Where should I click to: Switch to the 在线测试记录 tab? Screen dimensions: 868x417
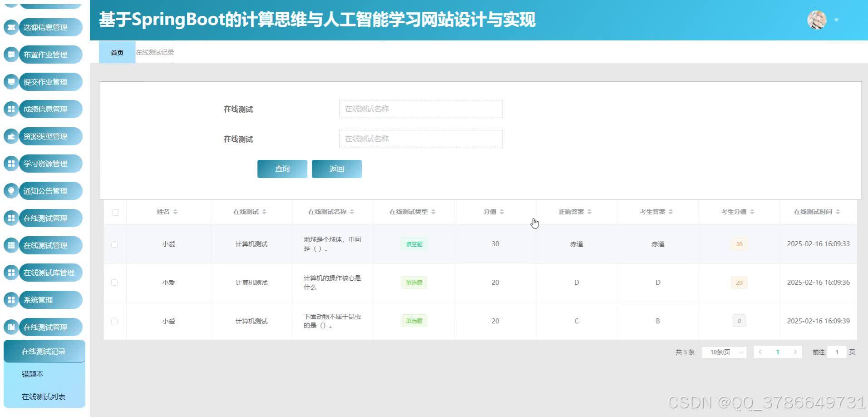(x=155, y=52)
